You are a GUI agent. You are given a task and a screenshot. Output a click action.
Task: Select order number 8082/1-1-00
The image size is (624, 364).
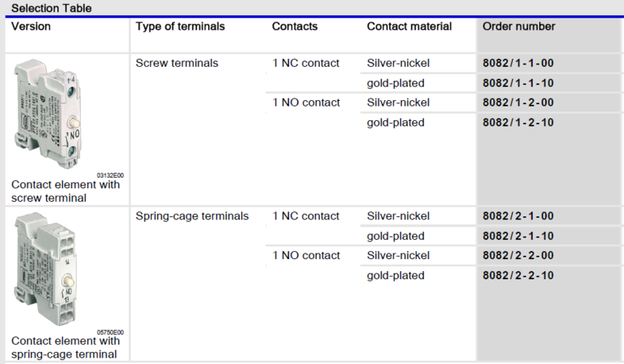(x=517, y=63)
